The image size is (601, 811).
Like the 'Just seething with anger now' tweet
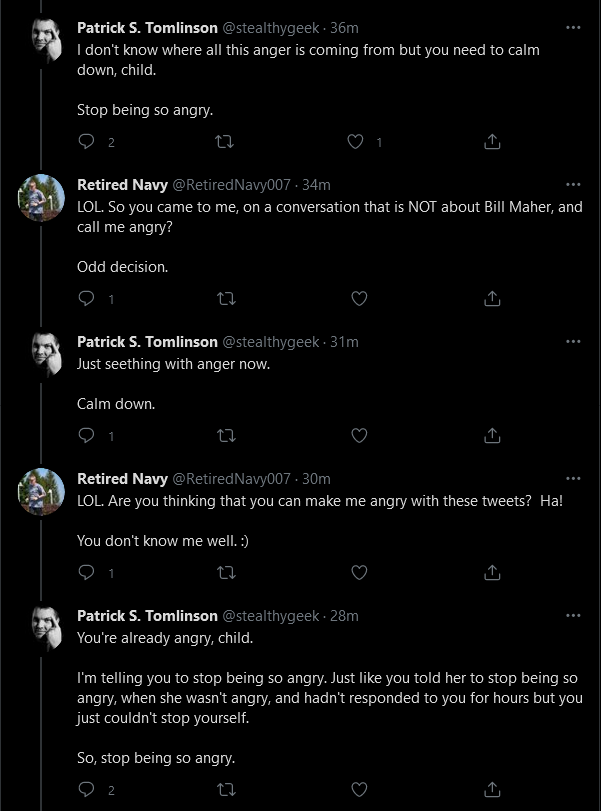coord(359,435)
